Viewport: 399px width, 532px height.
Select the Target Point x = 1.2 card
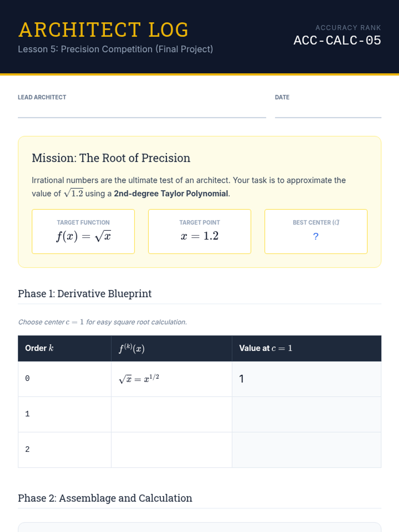pyautogui.click(x=199, y=231)
